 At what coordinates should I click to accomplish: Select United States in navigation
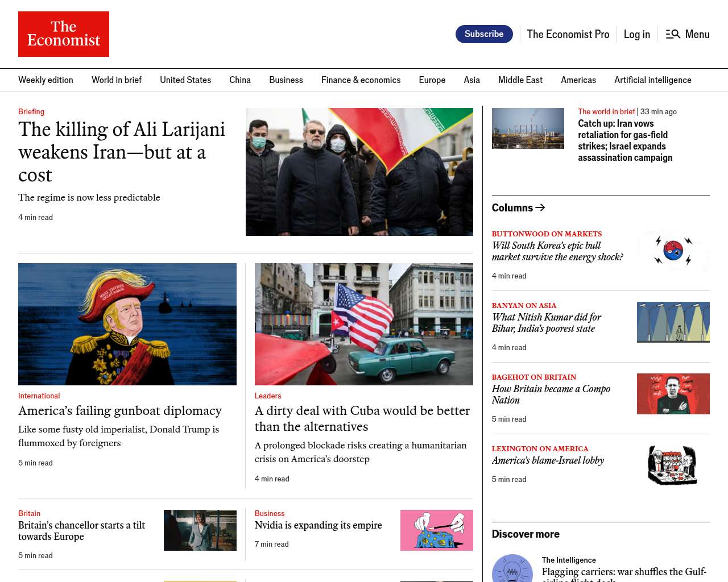185,80
